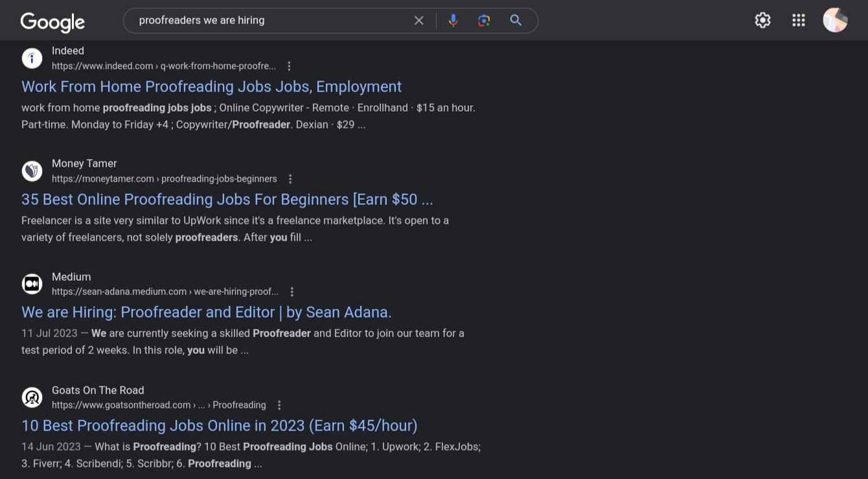
Task: Click the Google logo
Action: 52,22
